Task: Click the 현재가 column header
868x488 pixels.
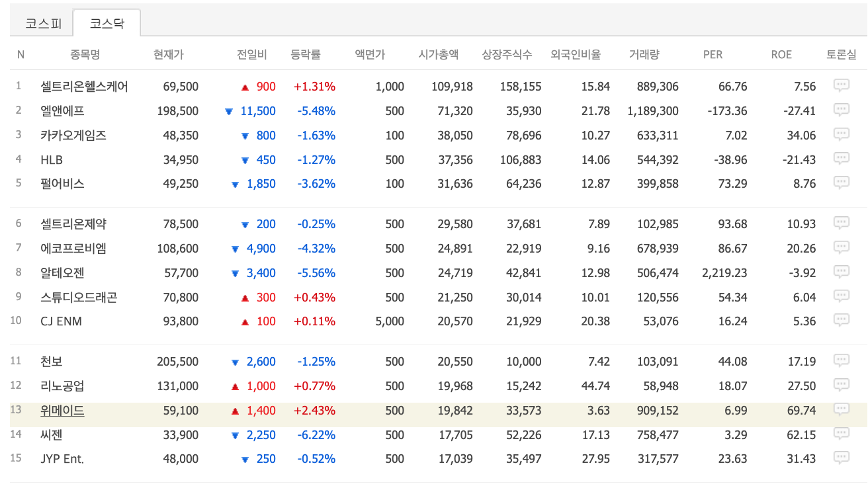Action: pyautogui.click(x=168, y=54)
